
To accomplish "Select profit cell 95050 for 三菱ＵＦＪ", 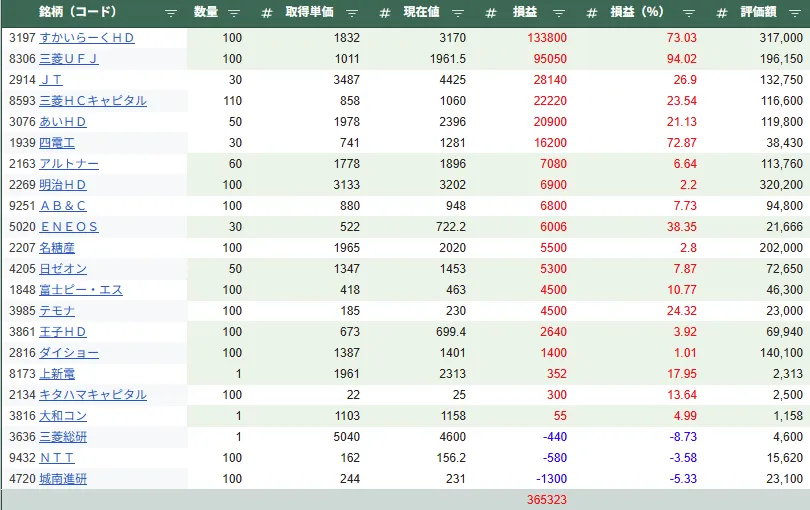I will [x=550, y=59].
